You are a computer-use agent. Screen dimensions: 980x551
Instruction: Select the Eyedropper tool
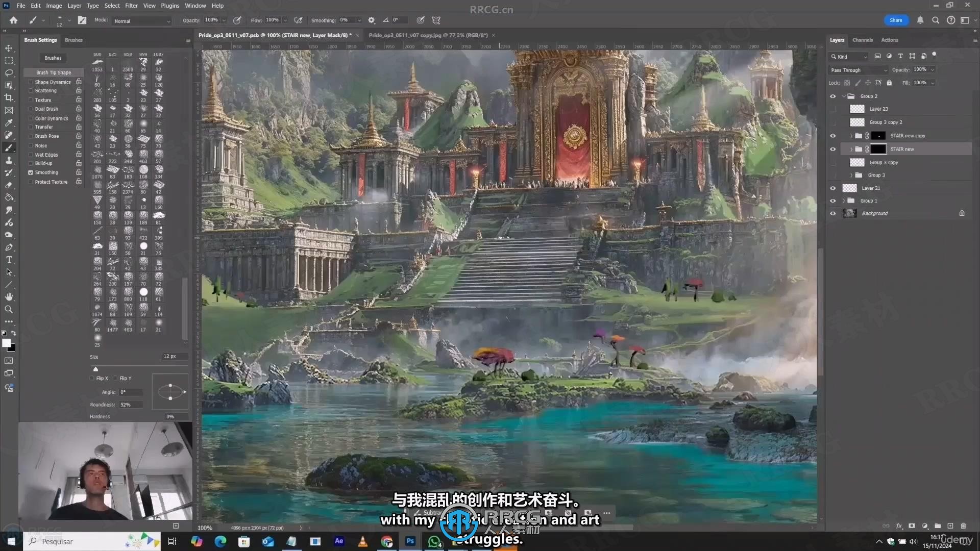9,122
